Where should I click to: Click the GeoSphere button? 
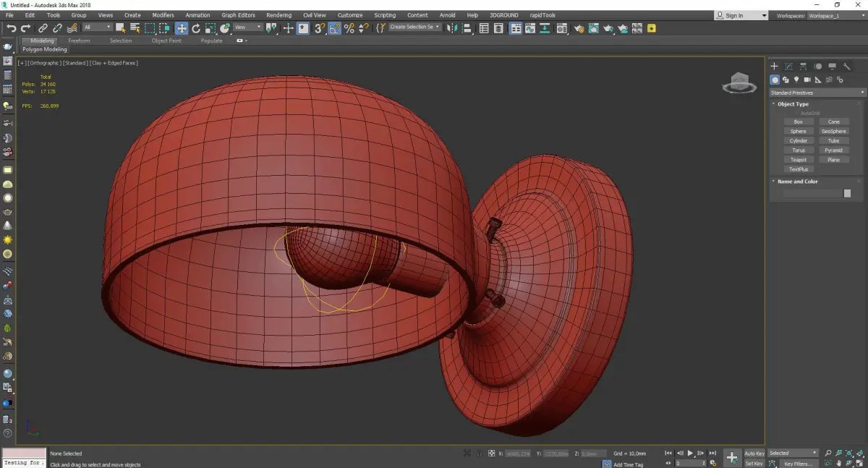833,132
